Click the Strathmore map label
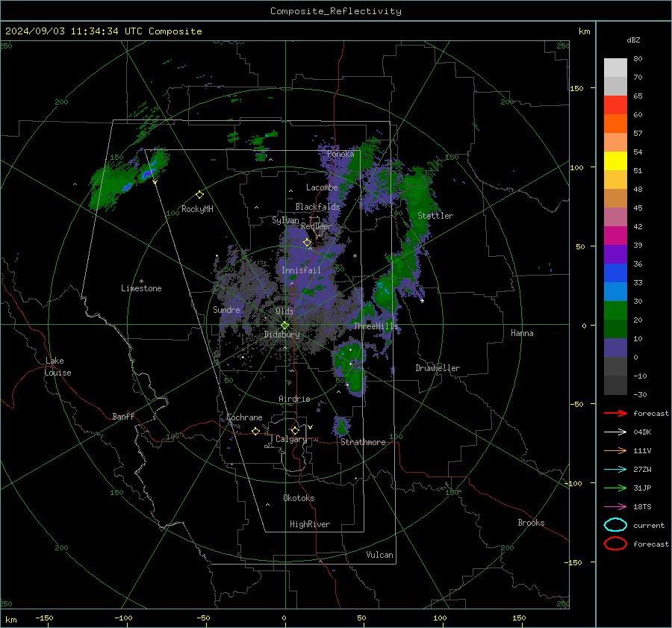 pyautogui.click(x=363, y=442)
